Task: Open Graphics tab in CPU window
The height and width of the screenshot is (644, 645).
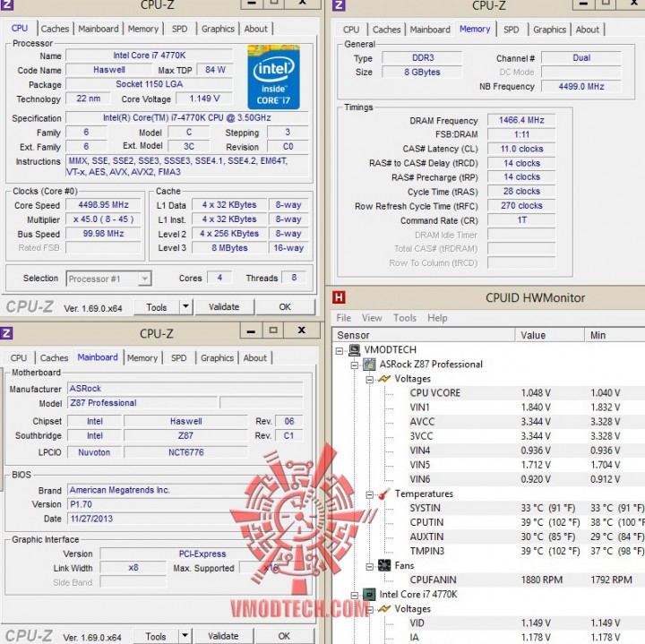Action: point(218,29)
